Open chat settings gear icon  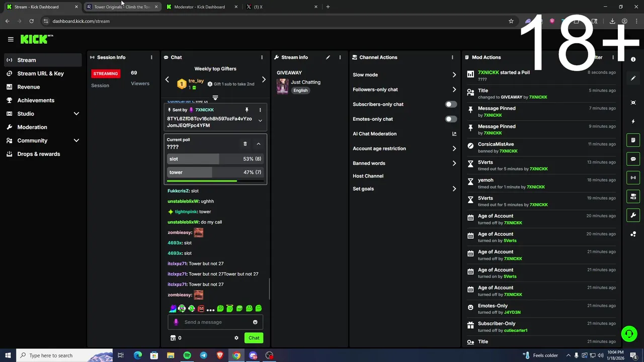pos(236,338)
